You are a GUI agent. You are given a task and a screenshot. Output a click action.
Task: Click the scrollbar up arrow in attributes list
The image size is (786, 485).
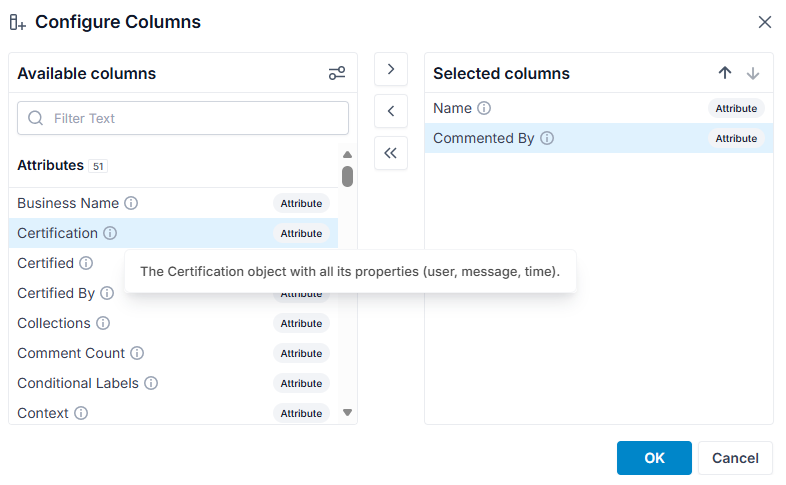click(347, 154)
